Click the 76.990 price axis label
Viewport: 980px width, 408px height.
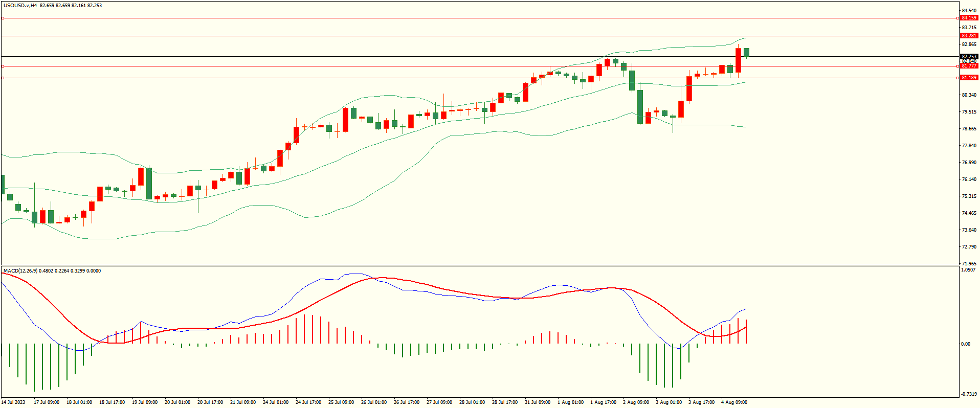[x=969, y=163]
